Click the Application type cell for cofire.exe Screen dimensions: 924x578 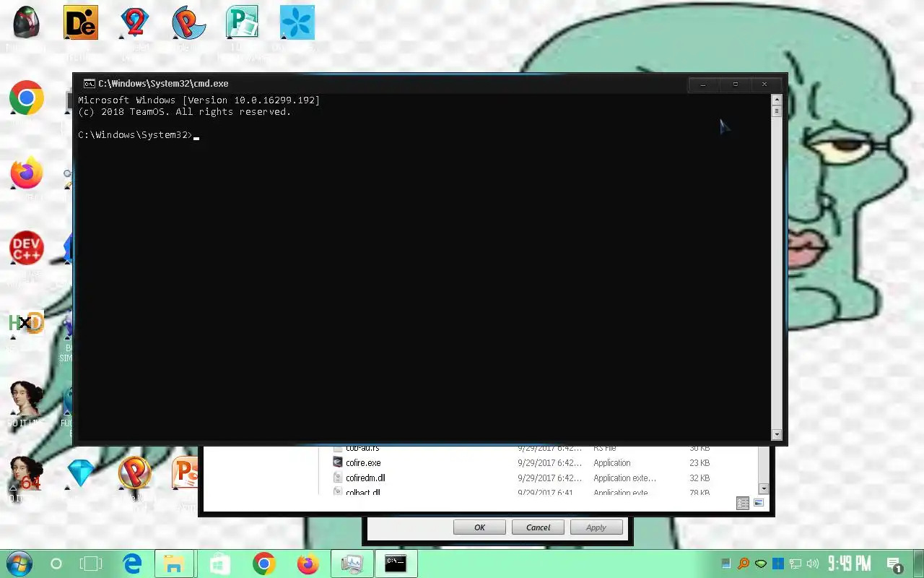click(612, 462)
